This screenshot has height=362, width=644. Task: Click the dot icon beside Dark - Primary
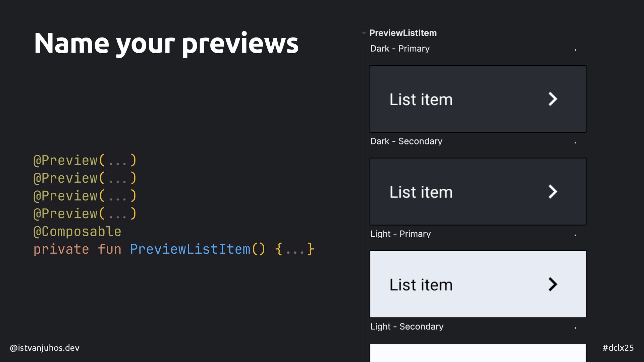tap(575, 50)
